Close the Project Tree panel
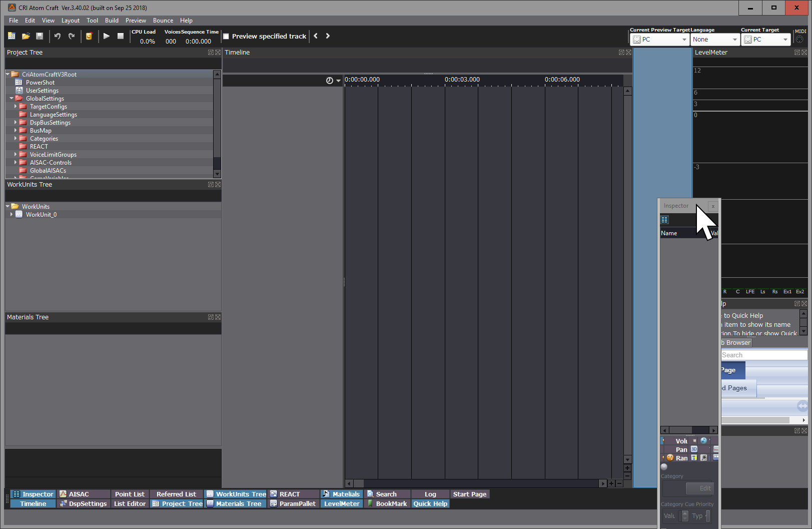The image size is (812, 529). (x=218, y=52)
